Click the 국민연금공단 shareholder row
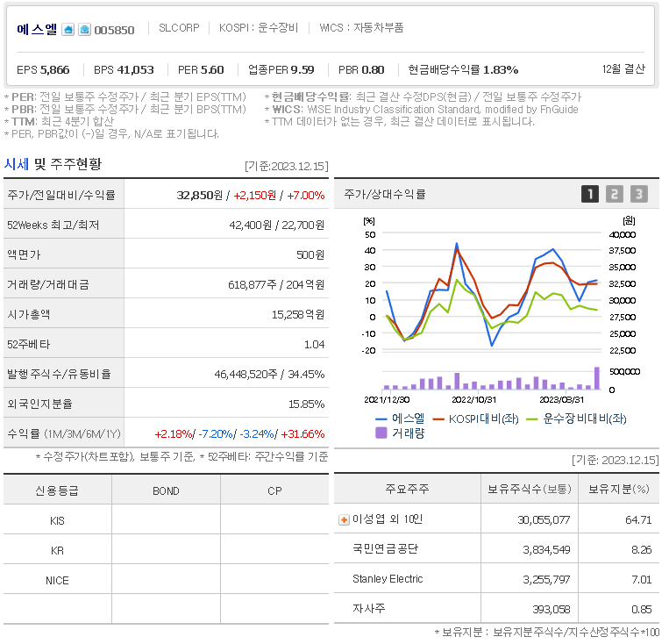This screenshot has height=644, width=669. pyautogui.click(x=496, y=549)
